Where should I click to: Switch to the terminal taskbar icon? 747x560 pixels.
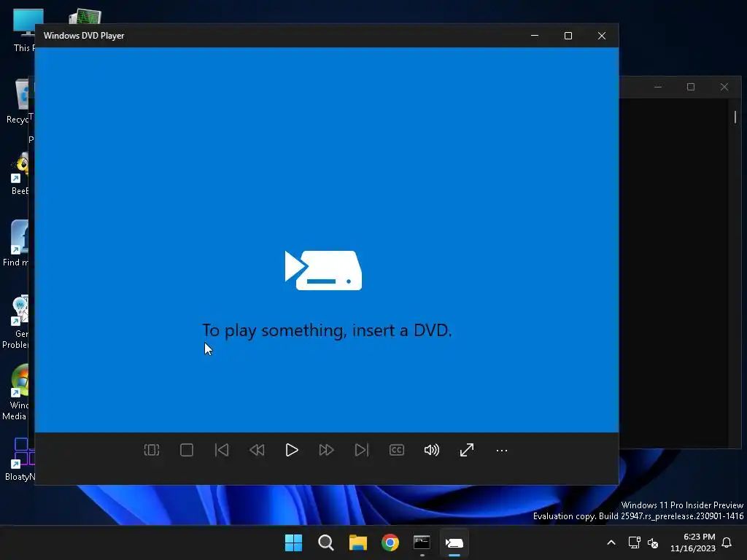tap(422, 542)
